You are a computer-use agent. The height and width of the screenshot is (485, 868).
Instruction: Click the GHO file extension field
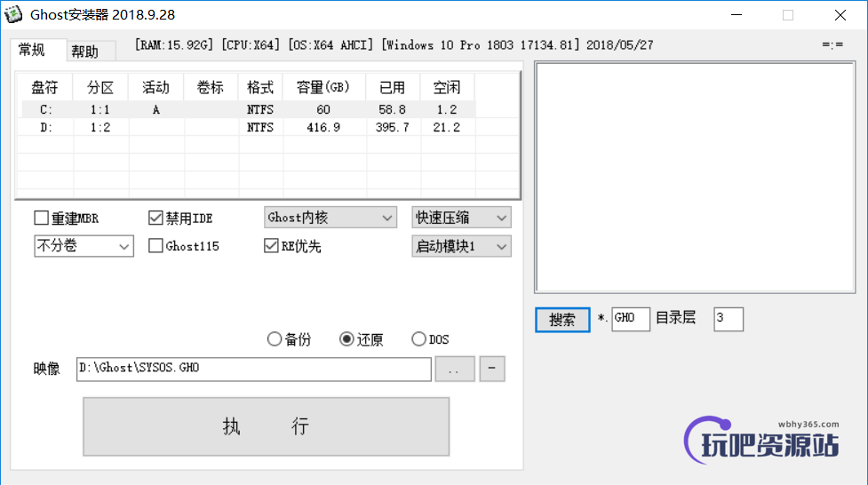pyautogui.click(x=631, y=319)
